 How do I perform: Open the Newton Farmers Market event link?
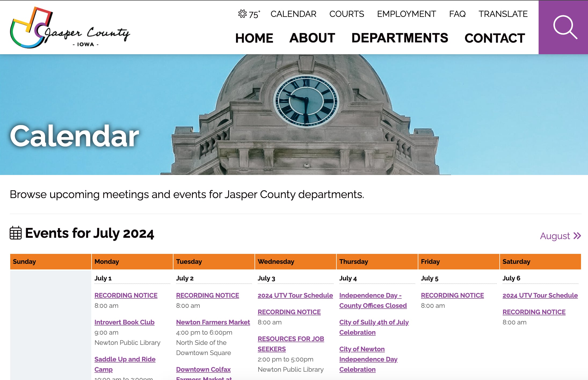click(x=213, y=322)
